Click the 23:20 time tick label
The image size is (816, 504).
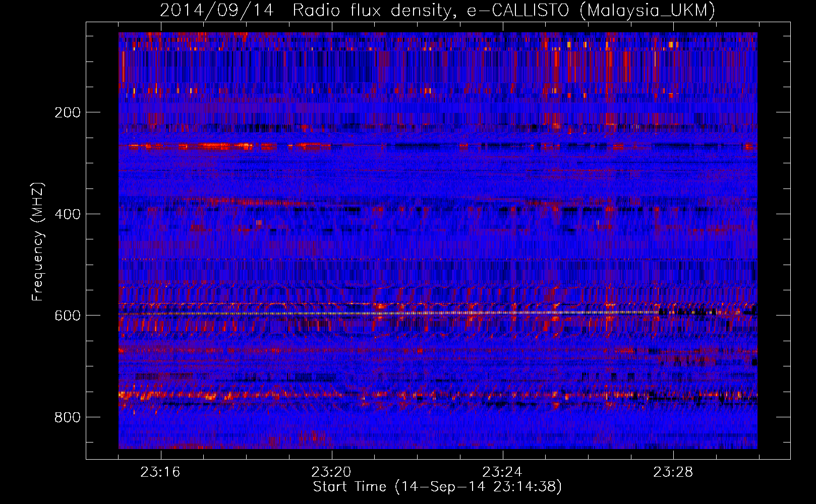[331, 472]
